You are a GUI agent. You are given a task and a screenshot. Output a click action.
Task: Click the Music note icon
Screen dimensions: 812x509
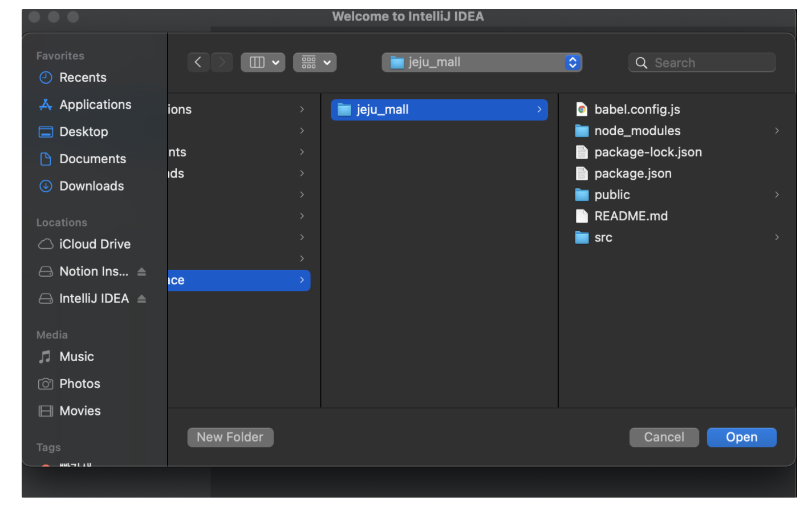coord(45,357)
